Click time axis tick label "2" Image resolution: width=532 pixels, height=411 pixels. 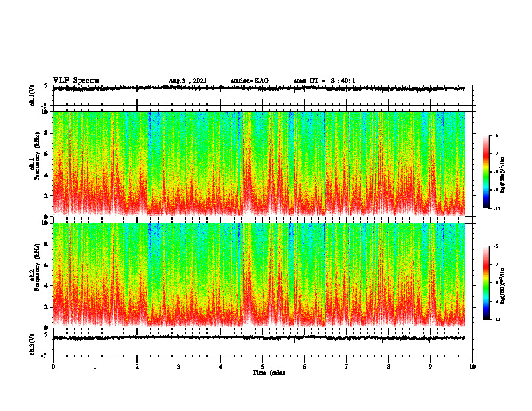(x=137, y=367)
